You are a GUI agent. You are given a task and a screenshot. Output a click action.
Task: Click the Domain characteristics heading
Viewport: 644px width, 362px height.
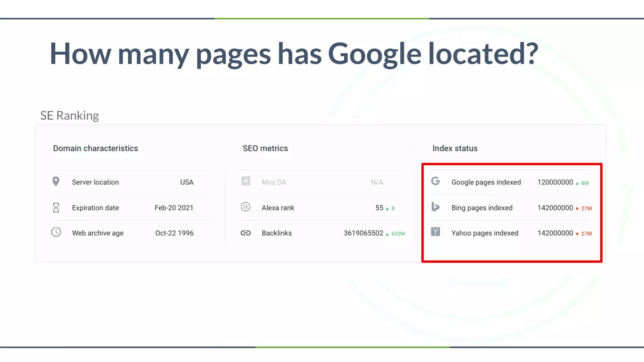(x=96, y=148)
